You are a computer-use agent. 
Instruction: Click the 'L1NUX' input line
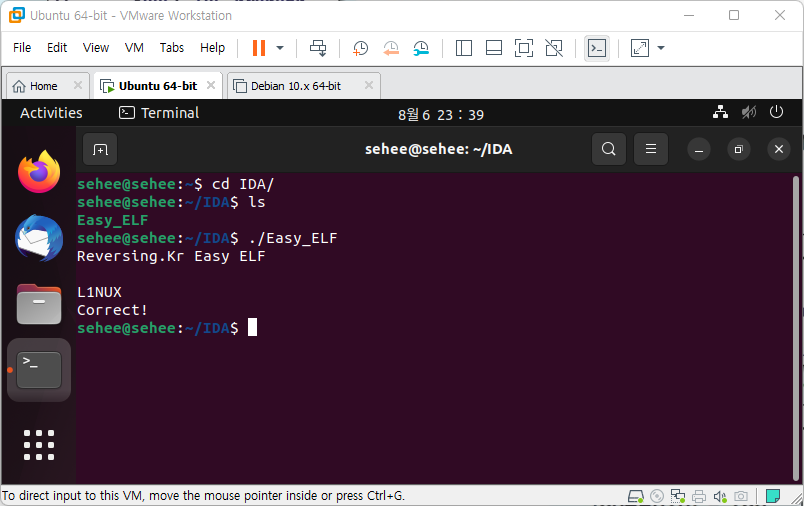tap(99, 292)
